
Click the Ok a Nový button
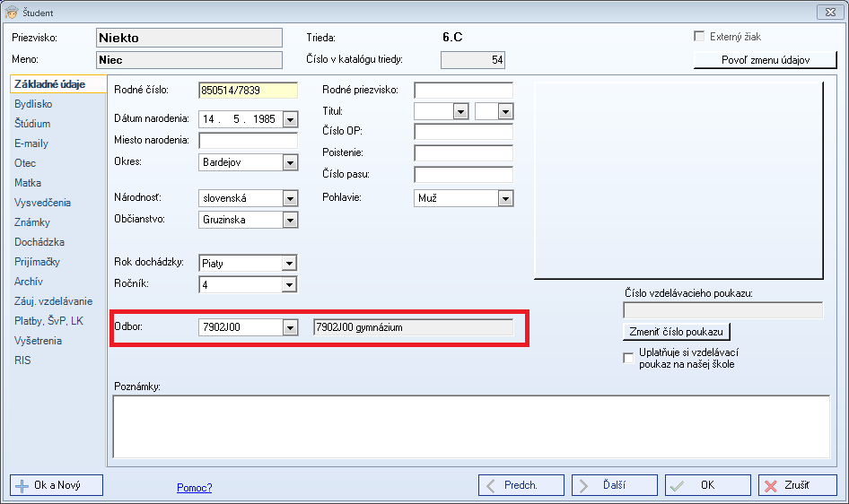pyautogui.click(x=57, y=485)
